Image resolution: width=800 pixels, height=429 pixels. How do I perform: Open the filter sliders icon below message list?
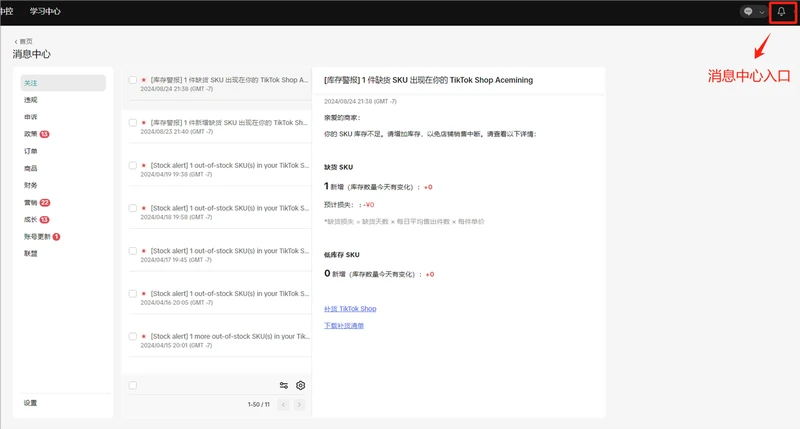click(284, 385)
